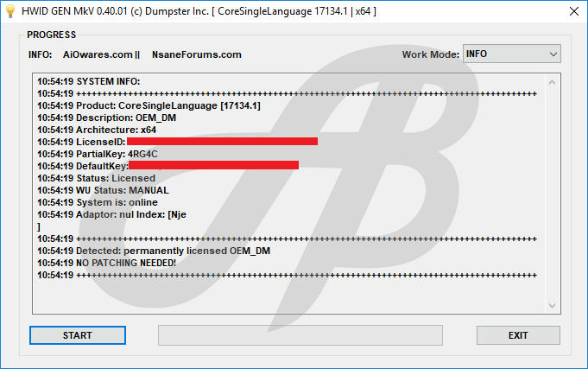Click the lightbulb app icon in title bar
This screenshot has width=588, height=369.
10,11
